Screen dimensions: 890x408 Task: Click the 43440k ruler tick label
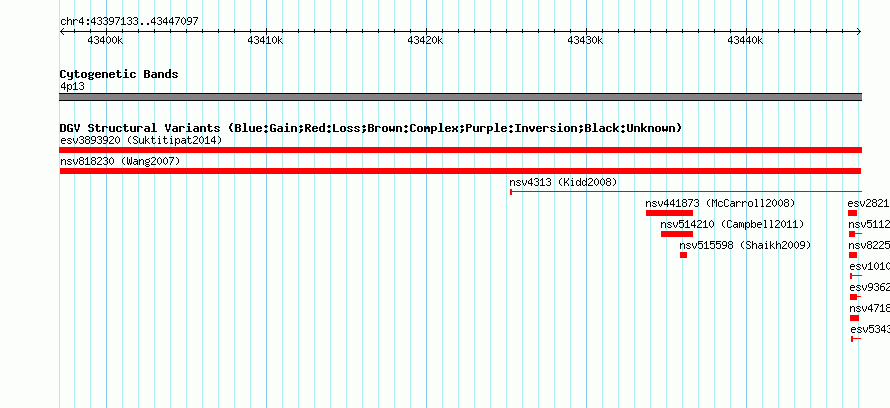(745, 40)
